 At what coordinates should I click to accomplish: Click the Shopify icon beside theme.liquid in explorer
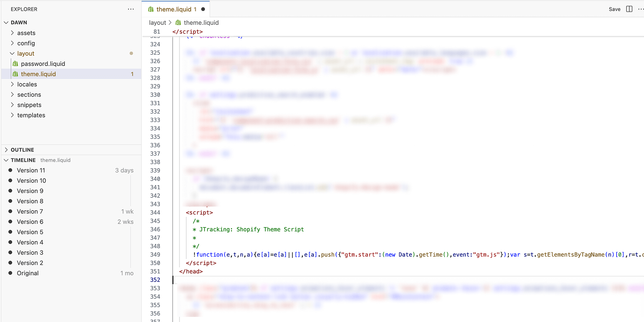pos(15,74)
